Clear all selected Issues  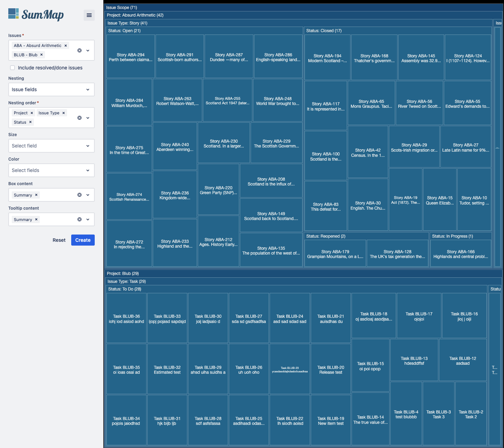pyautogui.click(x=80, y=50)
